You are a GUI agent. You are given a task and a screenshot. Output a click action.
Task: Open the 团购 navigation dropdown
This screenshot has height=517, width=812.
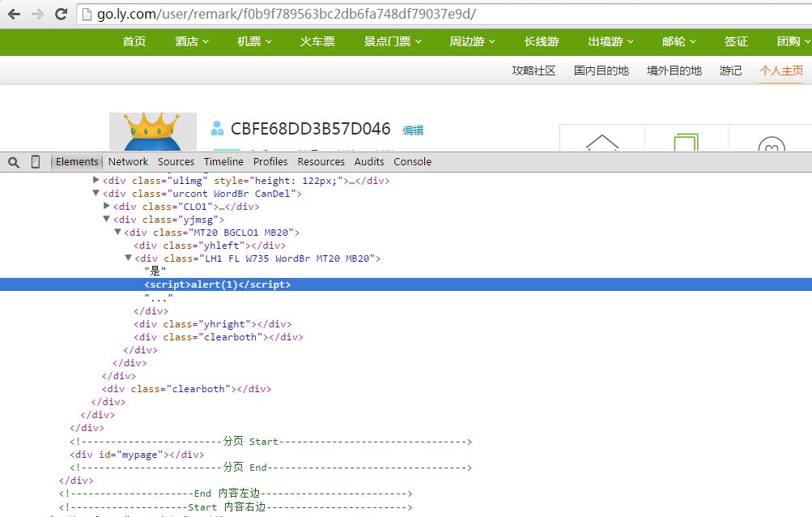click(793, 41)
